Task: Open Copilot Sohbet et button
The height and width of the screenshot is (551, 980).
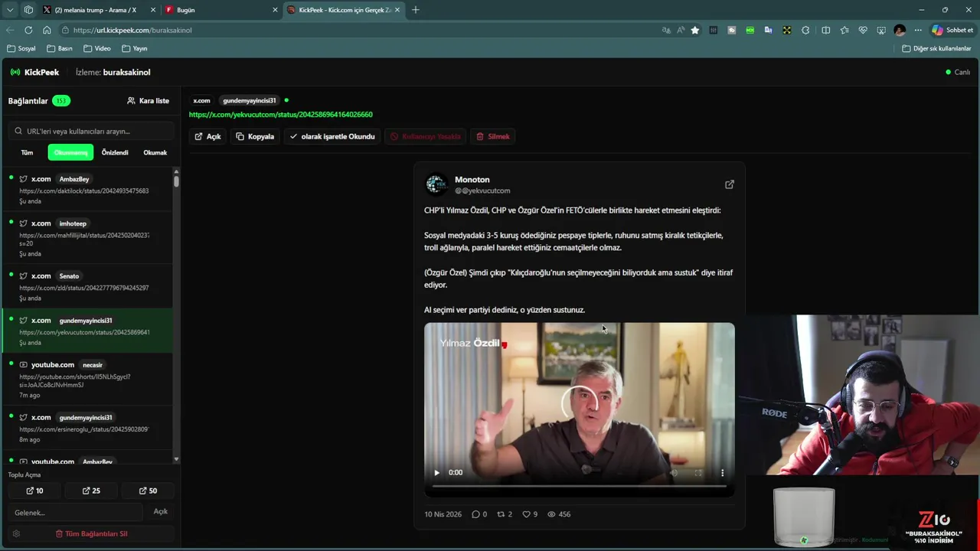Action: click(x=952, y=30)
